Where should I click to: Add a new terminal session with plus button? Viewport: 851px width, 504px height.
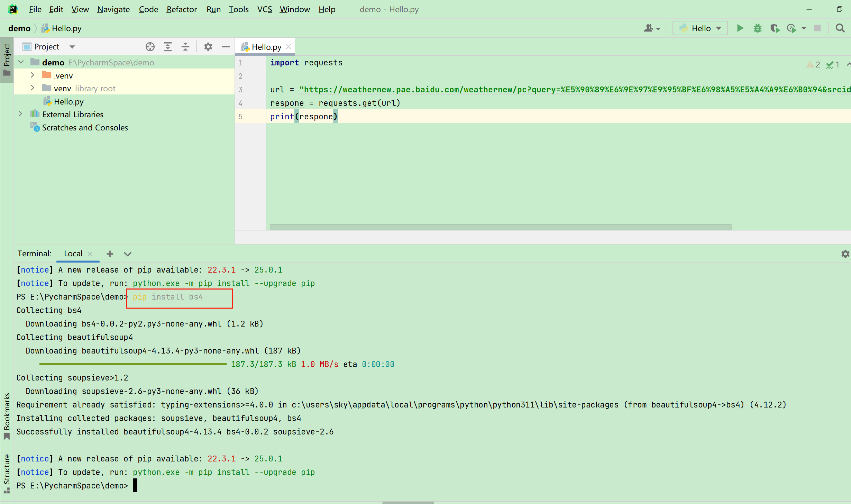pyautogui.click(x=110, y=254)
